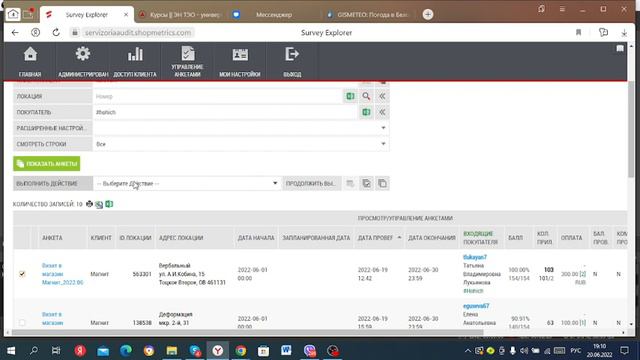Click the horizontal table scrollbar
The width and height of the screenshot is (640, 360).
coord(247,333)
